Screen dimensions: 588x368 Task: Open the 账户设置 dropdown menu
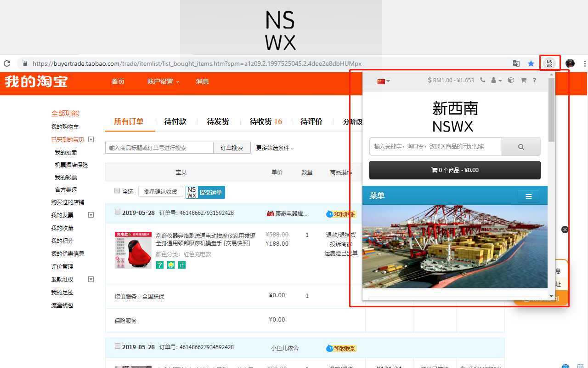tap(163, 81)
